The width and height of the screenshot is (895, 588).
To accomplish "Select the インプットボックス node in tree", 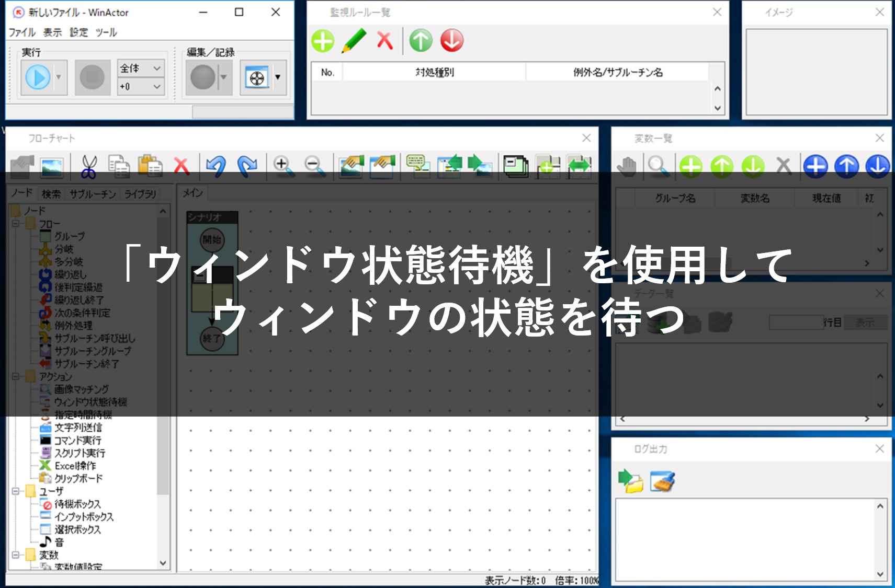I will pyautogui.click(x=84, y=516).
